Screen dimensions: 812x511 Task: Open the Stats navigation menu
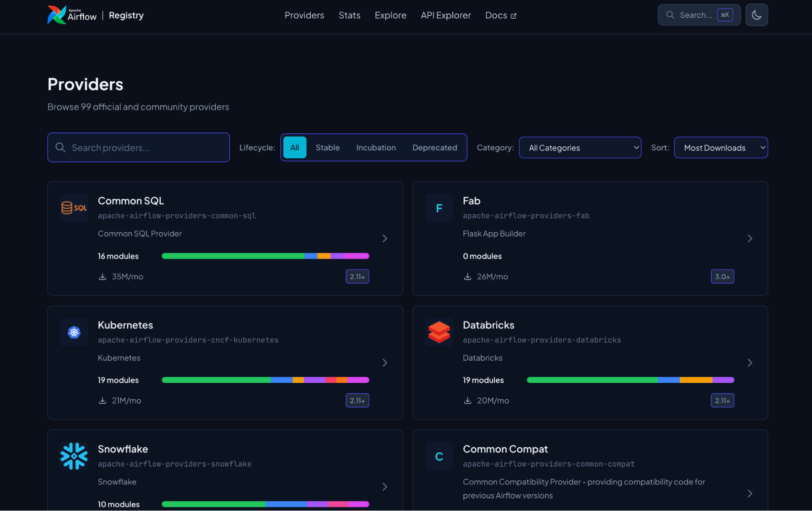(x=349, y=15)
